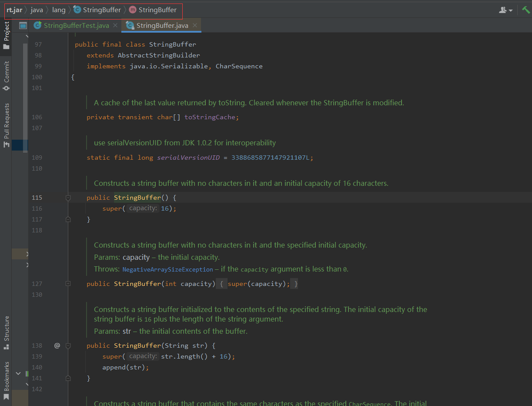The image size is (532, 406).
Task: Click the AbstractStringBuilder class name
Action: (x=159, y=55)
